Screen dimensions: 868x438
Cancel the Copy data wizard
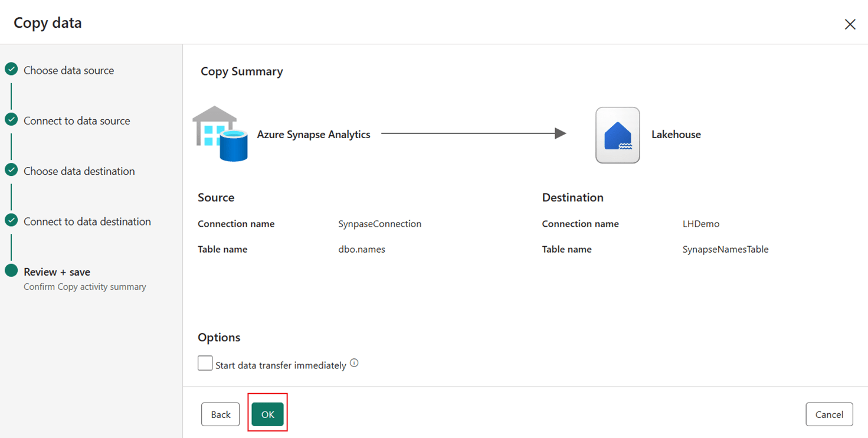coord(828,414)
